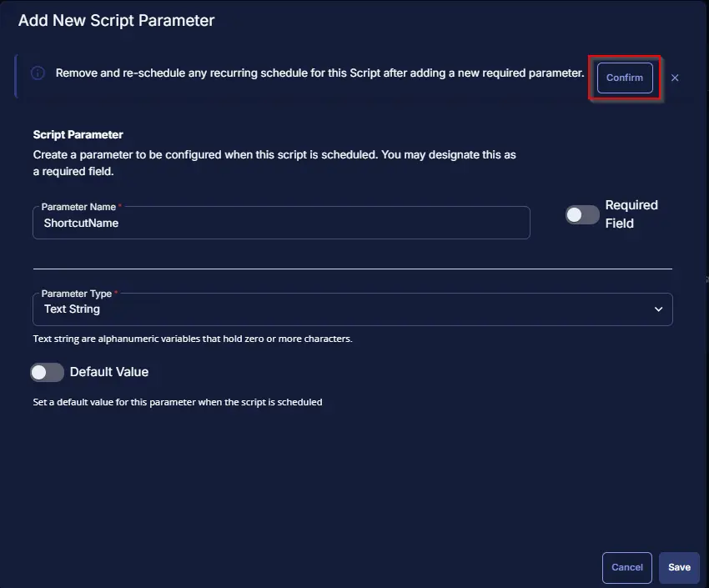Screen dimensions: 709x588
Task: Dismiss the re-schedule notice with the X icon
Action: (x=675, y=78)
